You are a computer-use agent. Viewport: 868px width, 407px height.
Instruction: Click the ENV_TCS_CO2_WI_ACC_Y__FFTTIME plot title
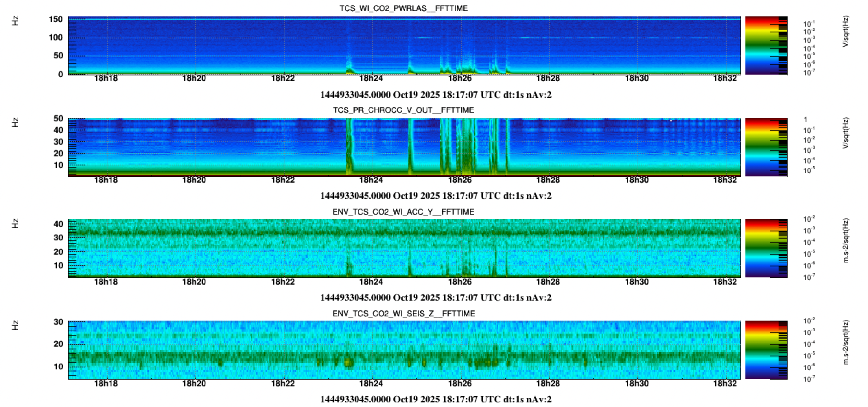[x=403, y=212]
